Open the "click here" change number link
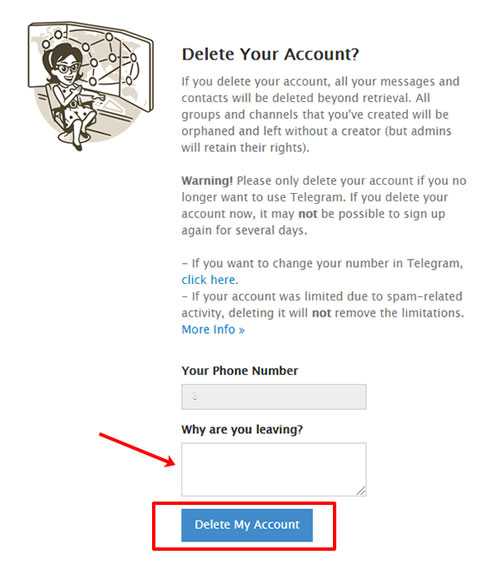 tap(208, 280)
